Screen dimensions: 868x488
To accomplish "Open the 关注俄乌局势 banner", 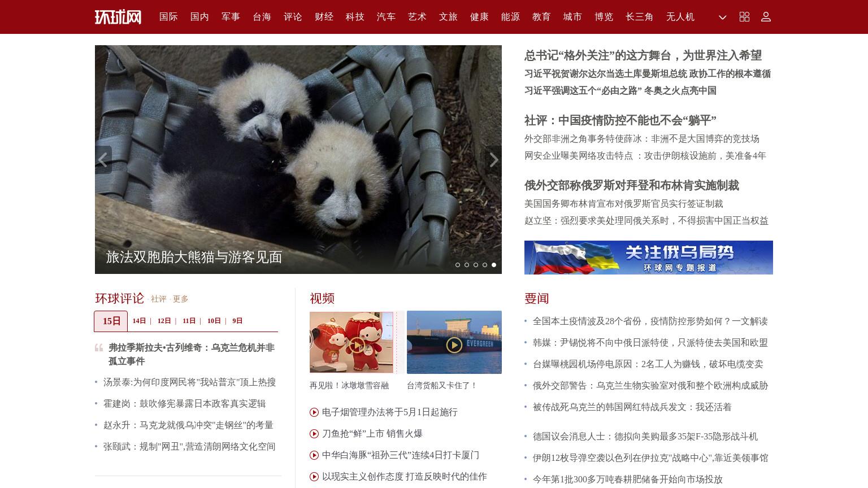I will pos(649,258).
